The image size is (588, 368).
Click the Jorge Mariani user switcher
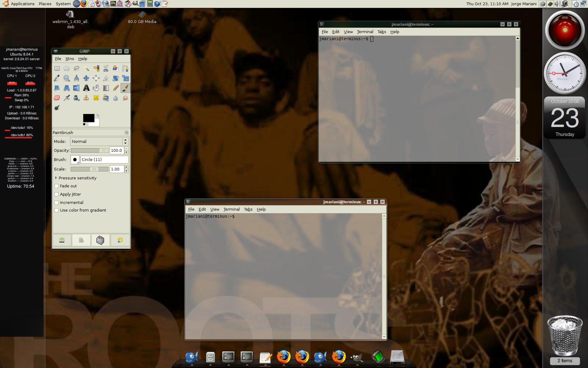click(x=524, y=4)
